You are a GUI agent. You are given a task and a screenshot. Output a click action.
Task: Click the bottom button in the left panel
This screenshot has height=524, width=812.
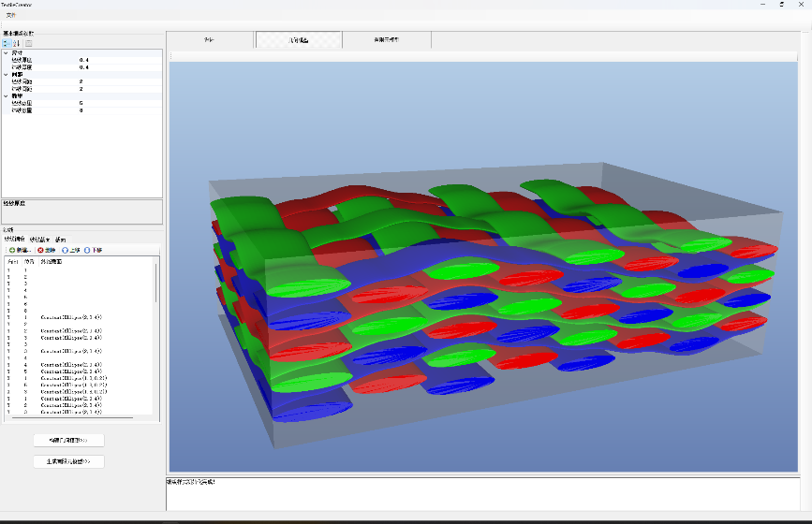pos(68,461)
